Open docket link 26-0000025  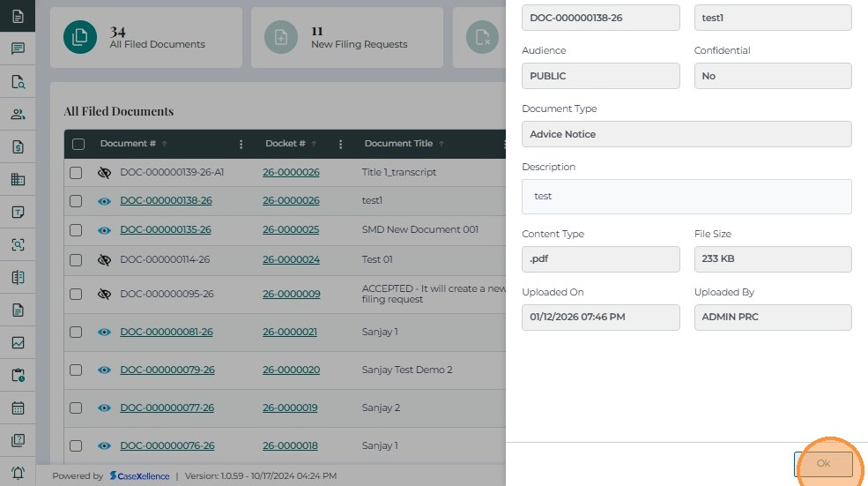tap(291, 230)
